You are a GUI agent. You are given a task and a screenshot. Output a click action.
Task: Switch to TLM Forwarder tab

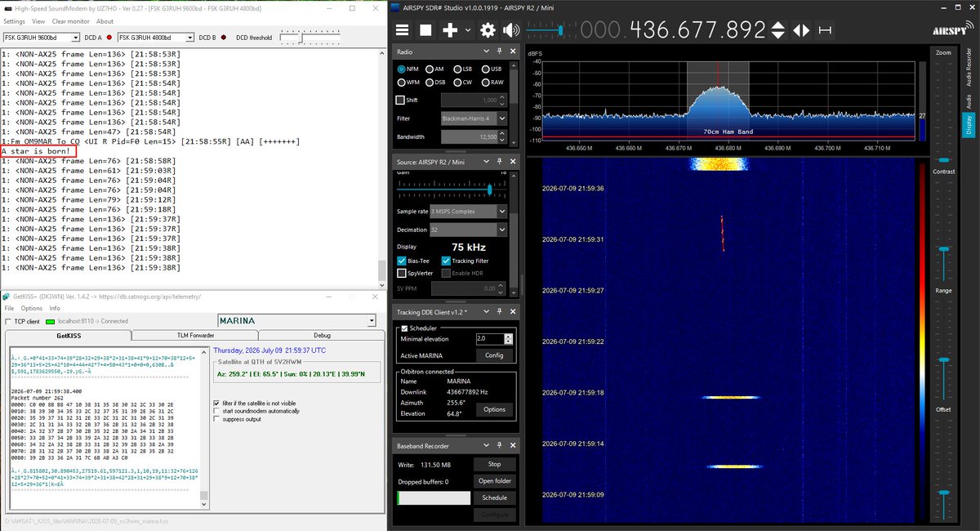point(194,335)
